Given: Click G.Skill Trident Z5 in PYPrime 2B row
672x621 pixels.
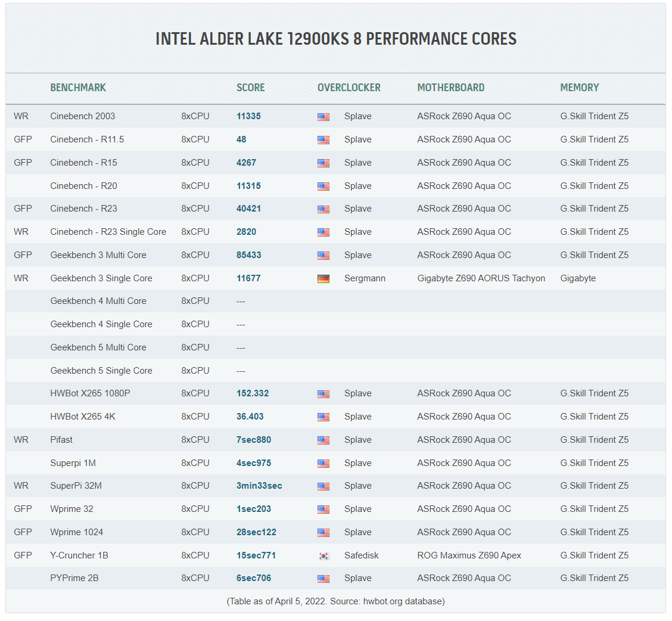Looking at the screenshot, I should tap(594, 577).
